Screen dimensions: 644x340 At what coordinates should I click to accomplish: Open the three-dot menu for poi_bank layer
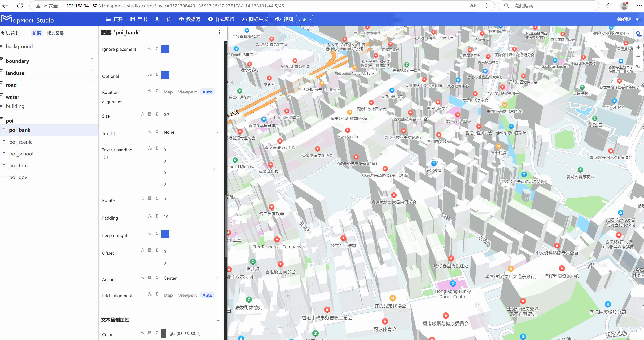(x=220, y=32)
